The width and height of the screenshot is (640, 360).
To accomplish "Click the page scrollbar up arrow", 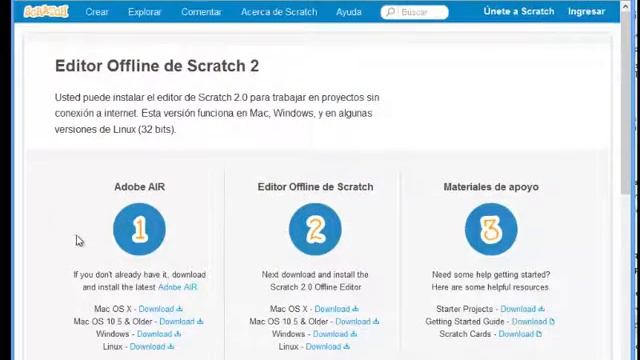I will point(625,6).
